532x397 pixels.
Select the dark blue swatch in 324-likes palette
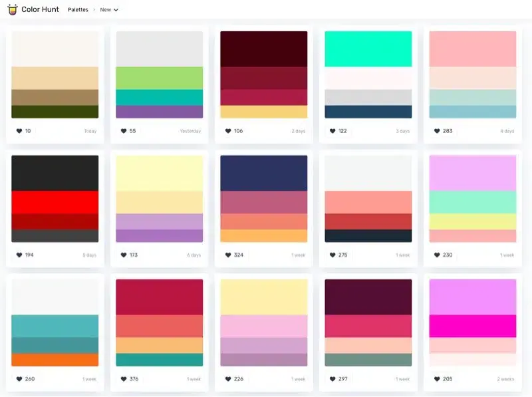(x=264, y=173)
